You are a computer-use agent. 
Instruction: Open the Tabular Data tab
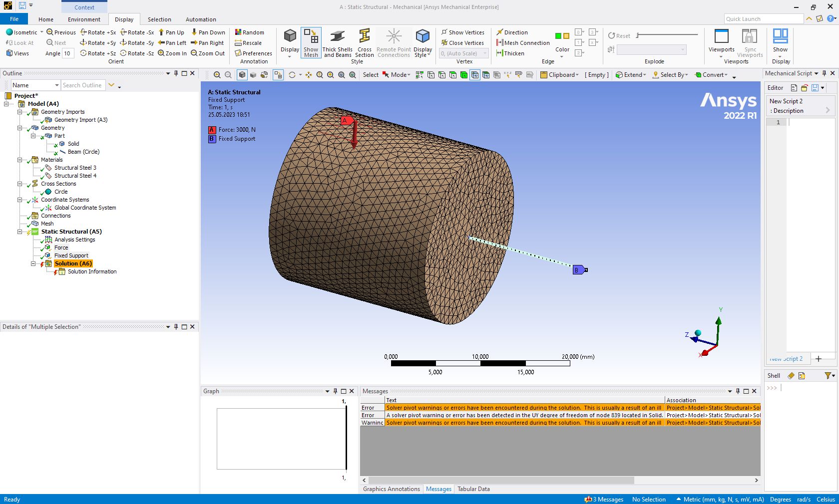[473, 489]
